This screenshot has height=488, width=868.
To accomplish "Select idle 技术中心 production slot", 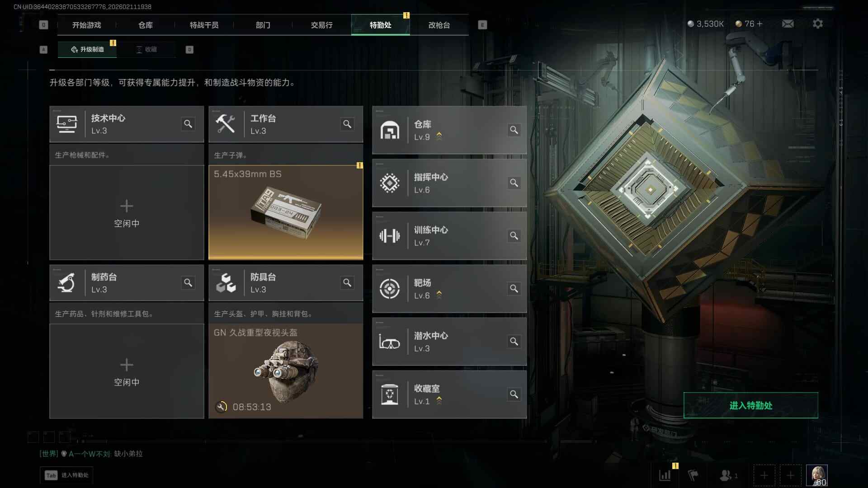I will (x=127, y=212).
